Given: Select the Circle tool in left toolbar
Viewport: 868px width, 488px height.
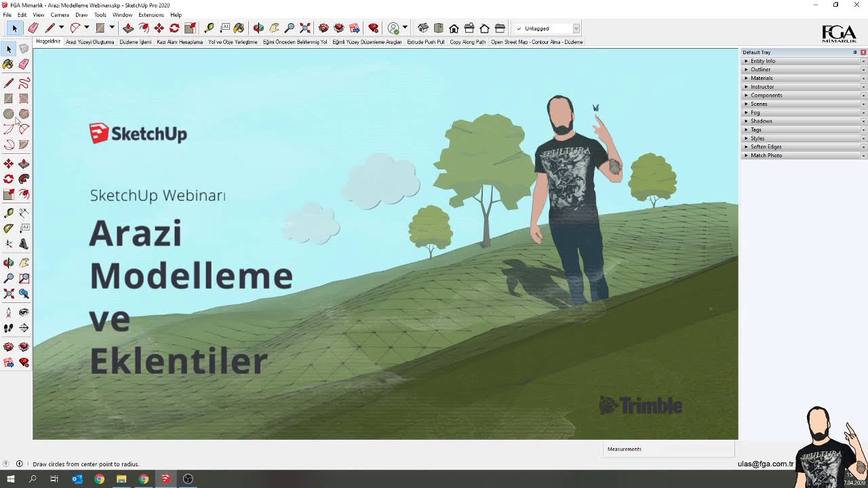Looking at the screenshot, I should 8,114.
